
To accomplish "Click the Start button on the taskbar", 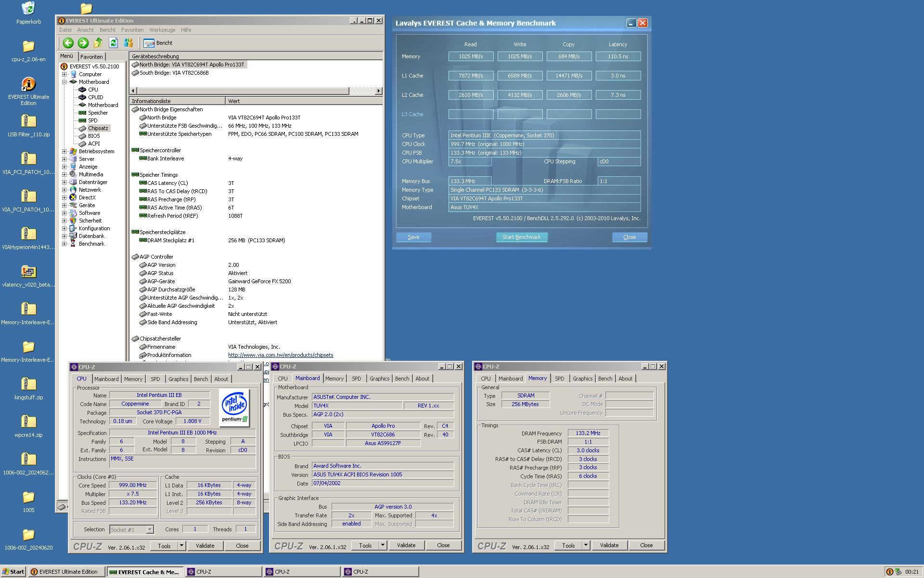I will point(13,572).
